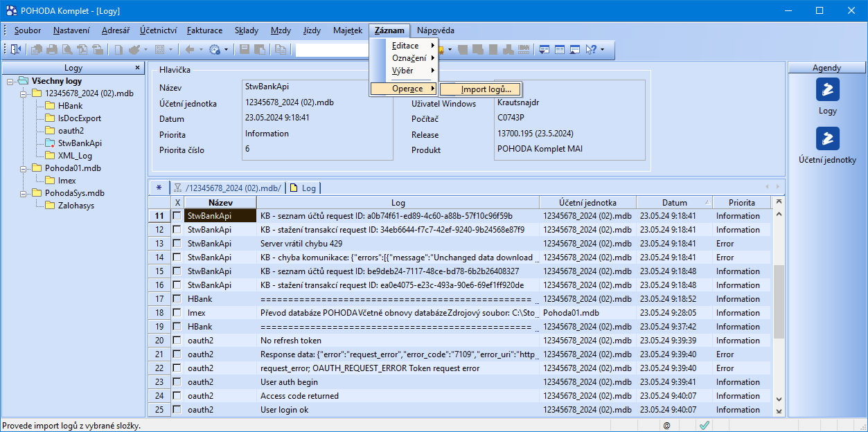The width and height of the screenshot is (868, 432).
Task: Tick the checkbox in row 14
Action: coord(177,257)
